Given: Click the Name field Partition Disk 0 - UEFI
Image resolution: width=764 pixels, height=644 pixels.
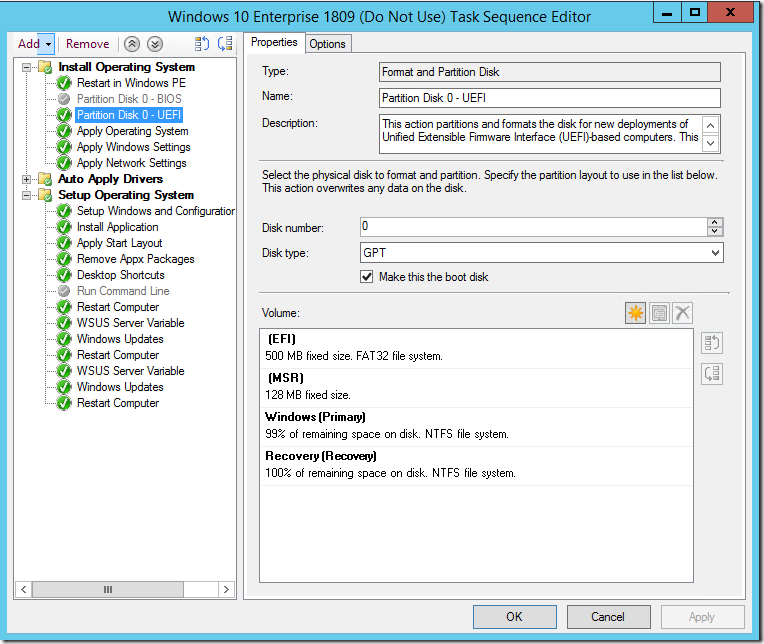Looking at the screenshot, I should click(x=550, y=98).
